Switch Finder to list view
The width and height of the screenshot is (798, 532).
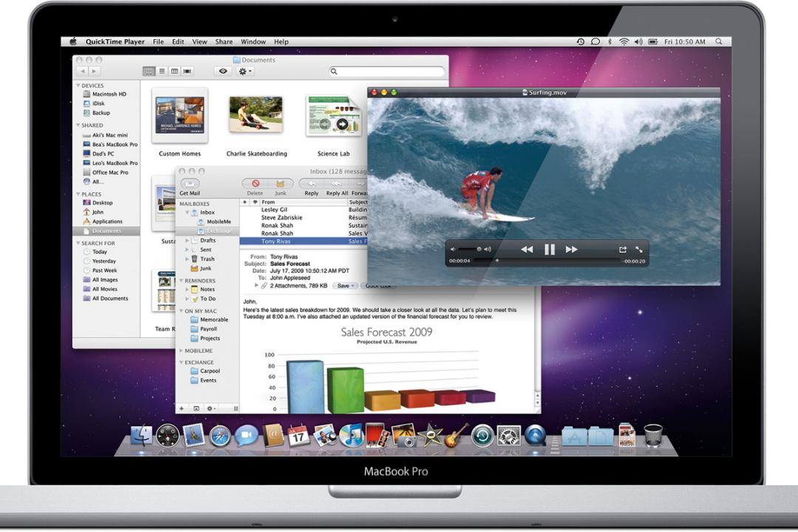pos(162,71)
